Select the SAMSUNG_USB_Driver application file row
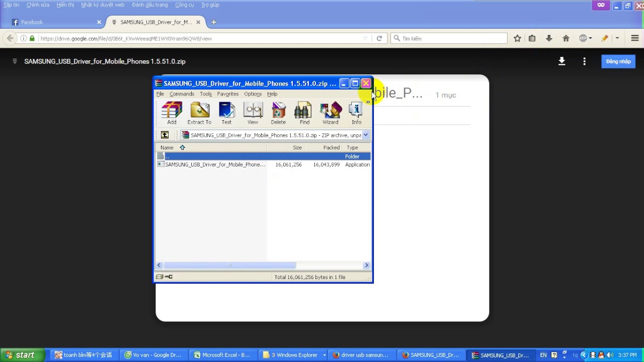 (263, 164)
